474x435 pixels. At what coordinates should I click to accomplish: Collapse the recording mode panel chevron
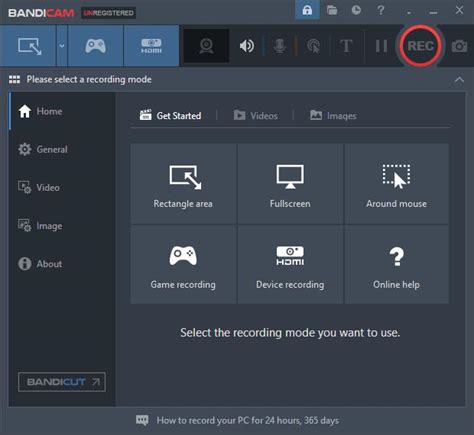(x=459, y=80)
